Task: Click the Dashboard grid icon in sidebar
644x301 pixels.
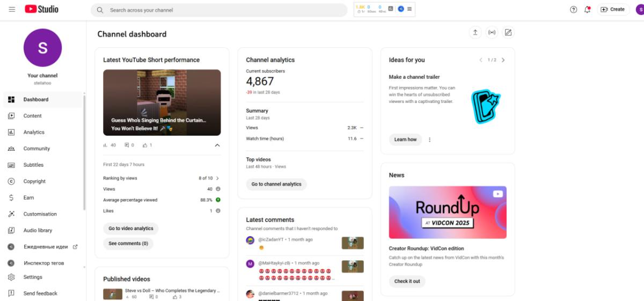Action: point(11,99)
